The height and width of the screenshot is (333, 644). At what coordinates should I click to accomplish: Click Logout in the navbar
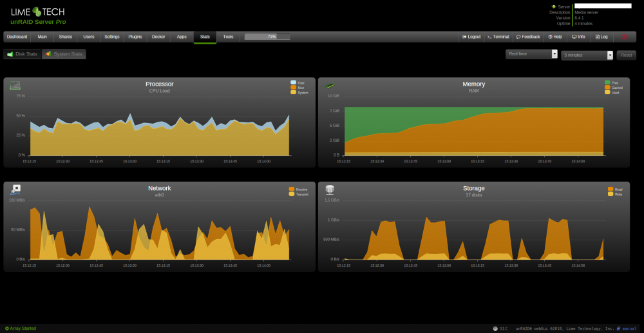tap(471, 37)
